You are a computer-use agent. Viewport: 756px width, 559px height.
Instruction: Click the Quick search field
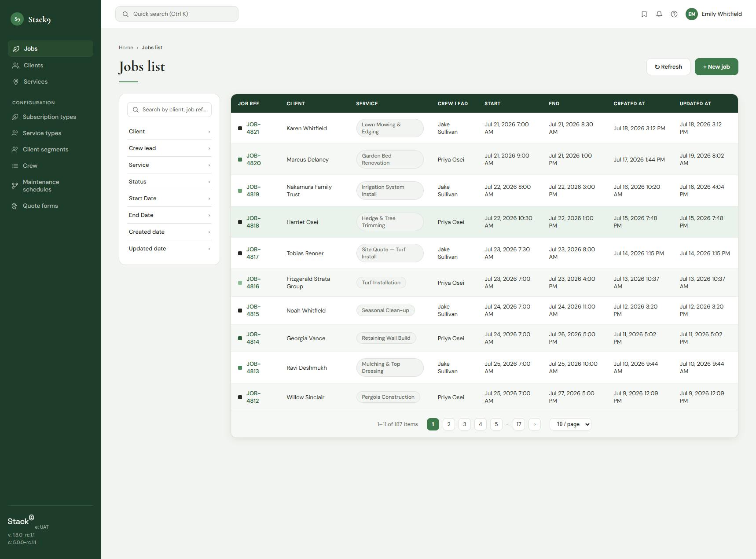coord(177,14)
